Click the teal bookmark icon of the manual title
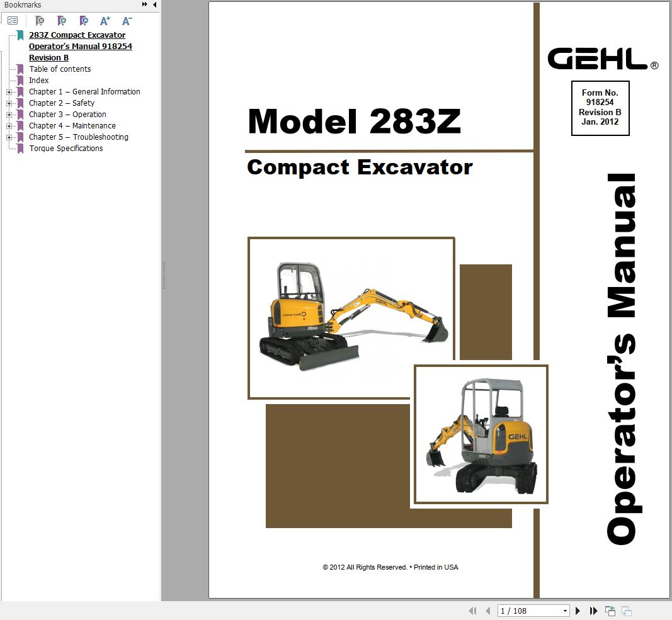This screenshot has height=620, width=672. (20, 35)
